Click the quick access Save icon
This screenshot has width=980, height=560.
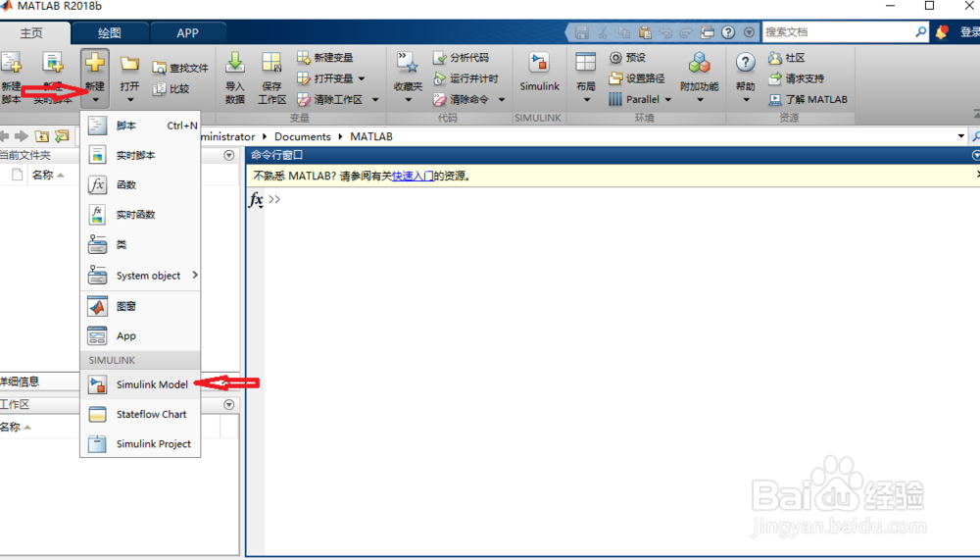coord(582,32)
